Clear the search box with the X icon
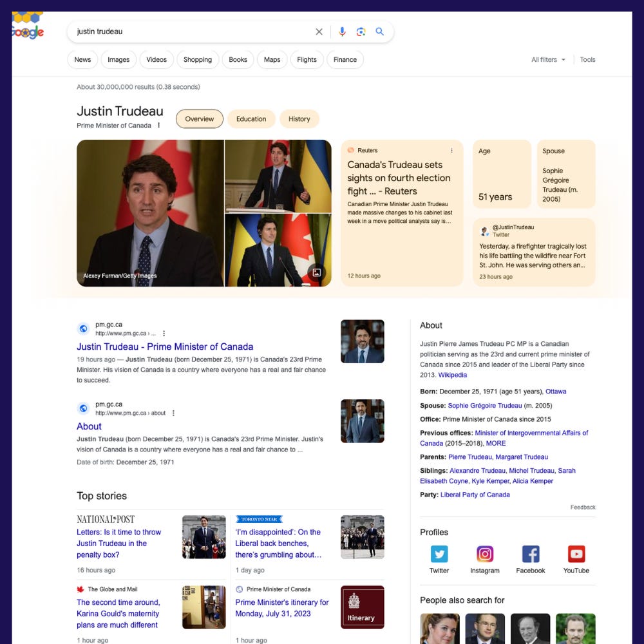This screenshot has height=644, width=644. [x=319, y=32]
